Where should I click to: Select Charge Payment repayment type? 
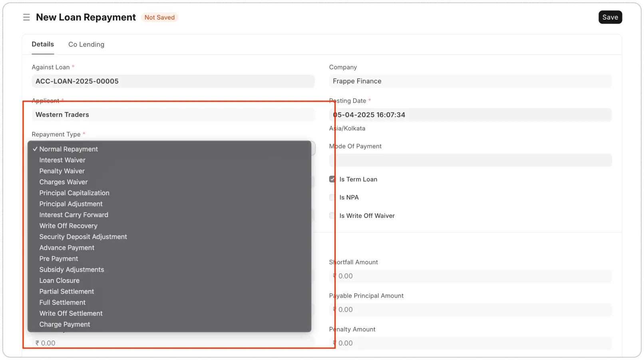click(x=64, y=324)
